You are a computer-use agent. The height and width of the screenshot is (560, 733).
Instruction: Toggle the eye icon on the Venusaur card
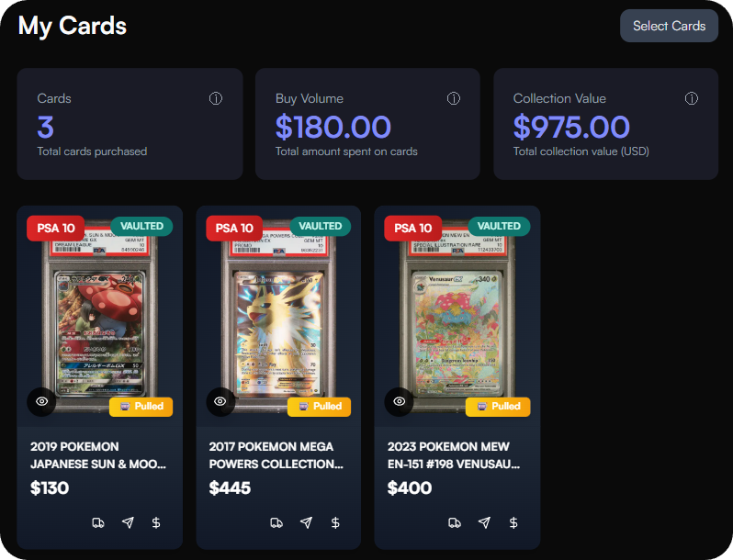399,401
